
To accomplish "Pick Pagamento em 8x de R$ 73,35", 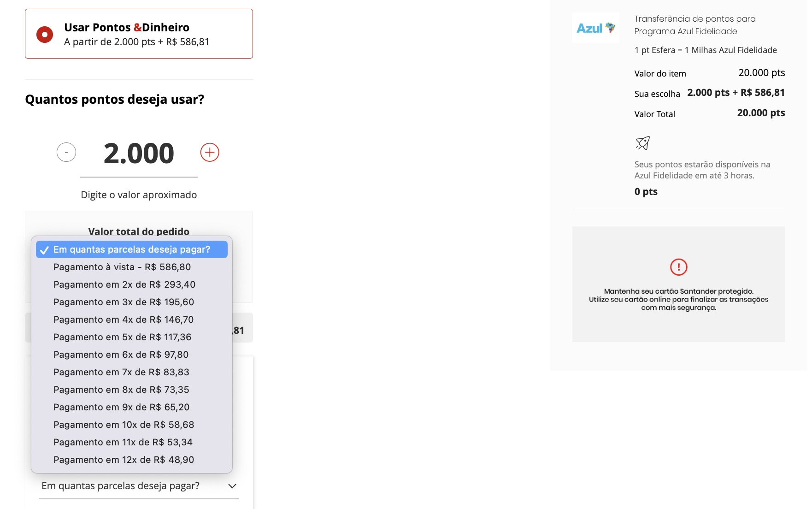I will point(132,390).
